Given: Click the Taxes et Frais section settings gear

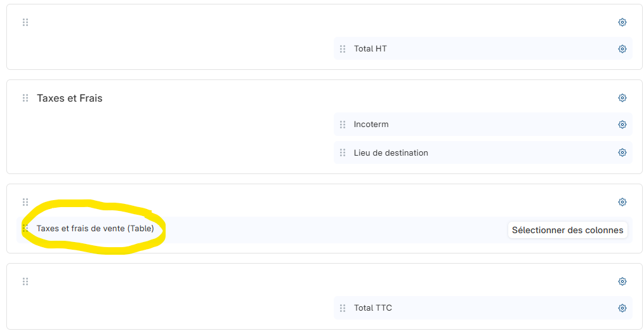Looking at the screenshot, I should tap(622, 98).
